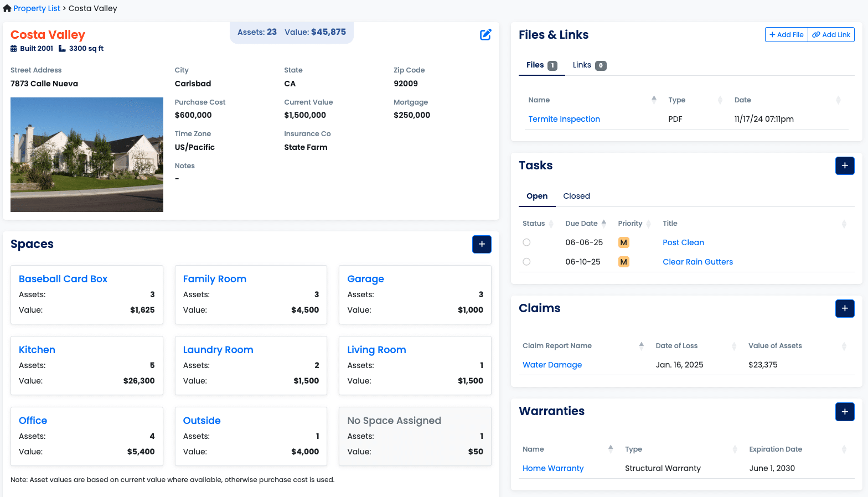Priority M badge for Post Clean
The image size is (868, 497).
click(624, 242)
